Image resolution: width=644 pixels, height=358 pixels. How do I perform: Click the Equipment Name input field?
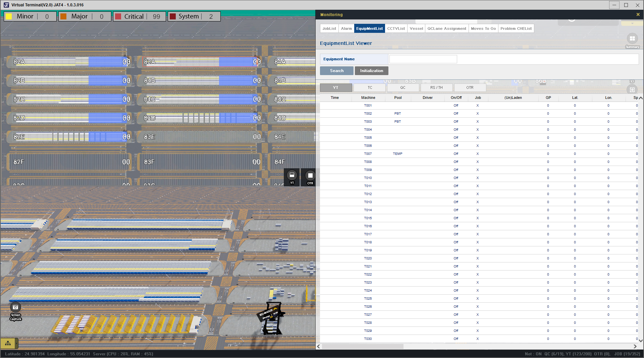click(x=423, y=59)
